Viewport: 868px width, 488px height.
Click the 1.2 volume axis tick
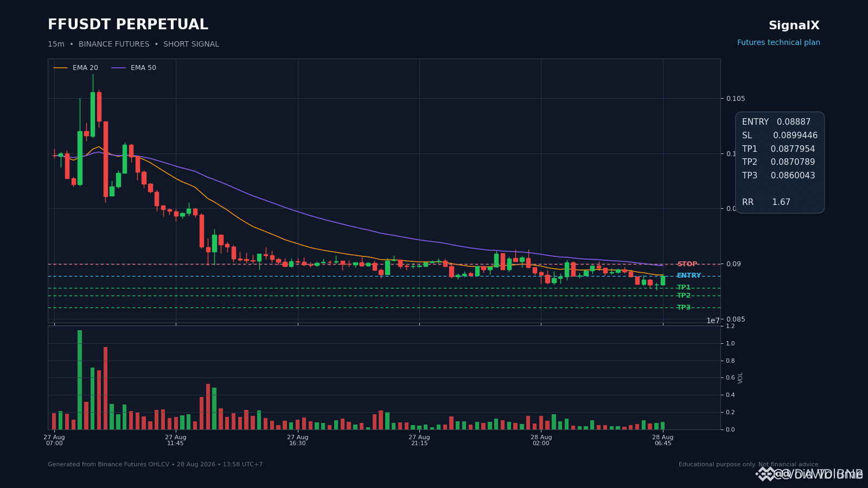coord(730,326)
